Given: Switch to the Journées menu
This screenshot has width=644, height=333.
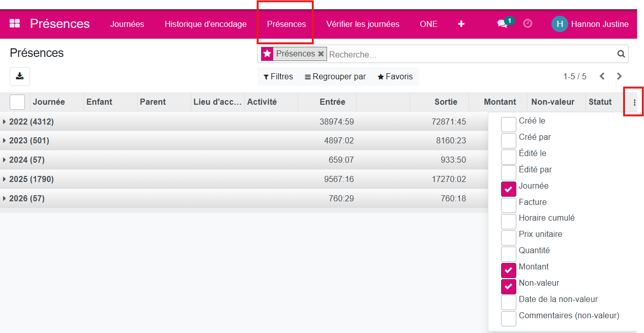Looking at the screenshot, I should 127,23.
